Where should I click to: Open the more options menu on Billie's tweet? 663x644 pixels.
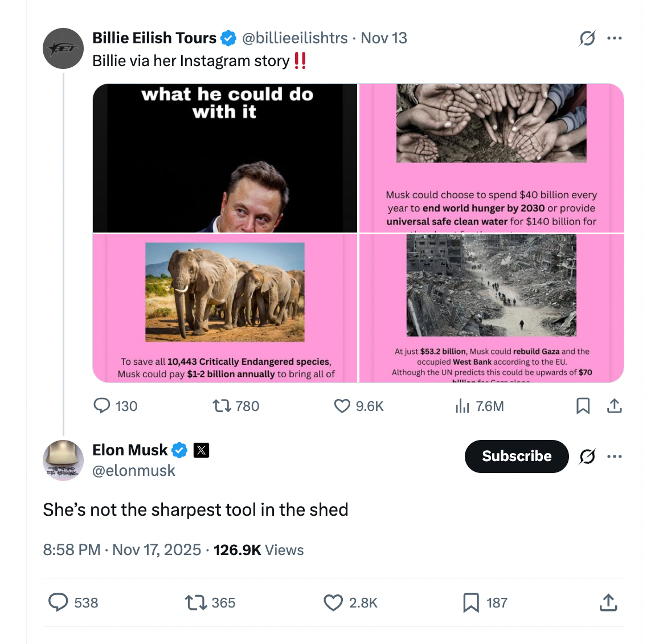coord(615,38)
